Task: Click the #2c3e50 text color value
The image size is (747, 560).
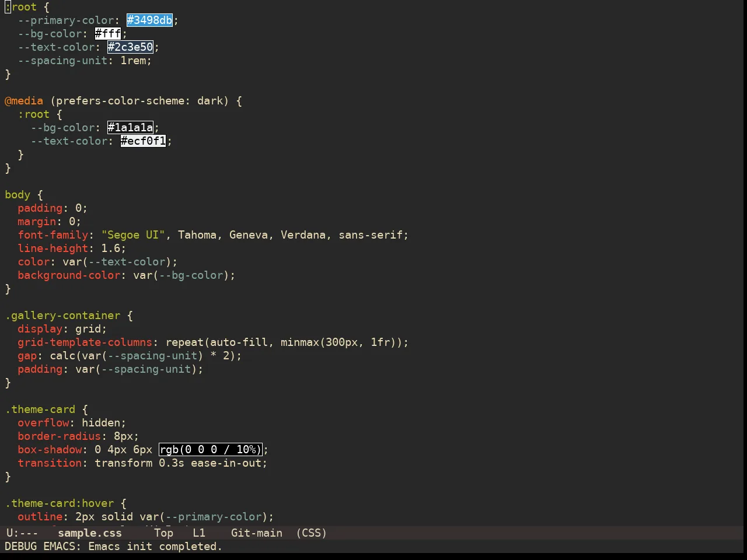Action: coord(131,47)
